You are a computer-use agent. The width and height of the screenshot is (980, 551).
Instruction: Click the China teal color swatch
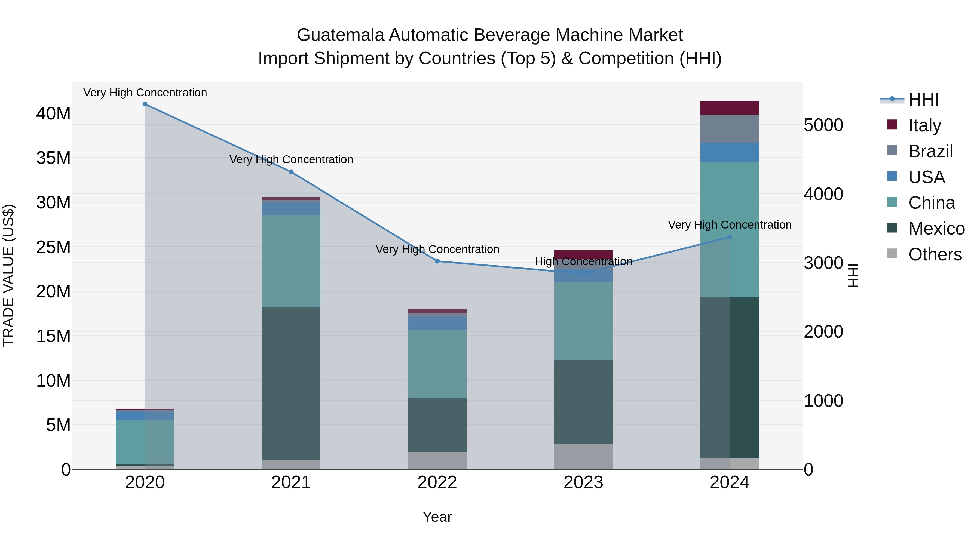coord(892,202)
